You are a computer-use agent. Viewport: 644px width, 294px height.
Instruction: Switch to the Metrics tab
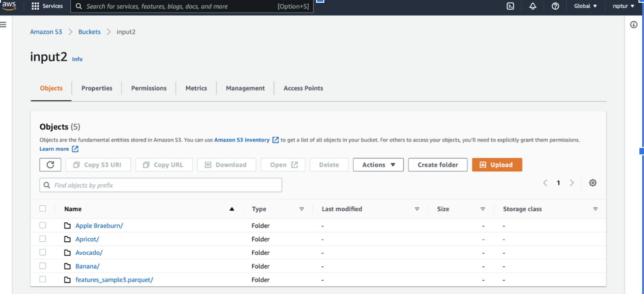196,88
